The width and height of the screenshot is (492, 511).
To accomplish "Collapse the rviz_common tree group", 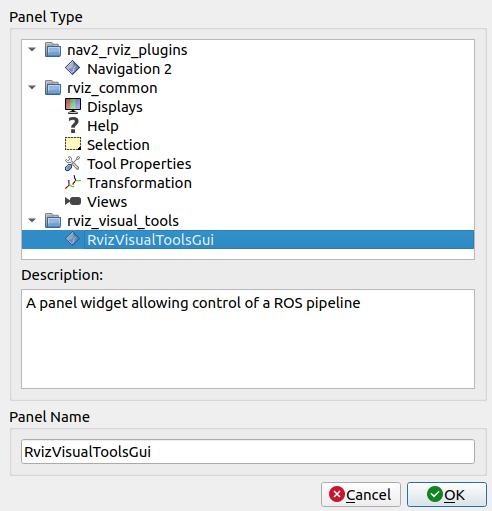I will point(32,87).
